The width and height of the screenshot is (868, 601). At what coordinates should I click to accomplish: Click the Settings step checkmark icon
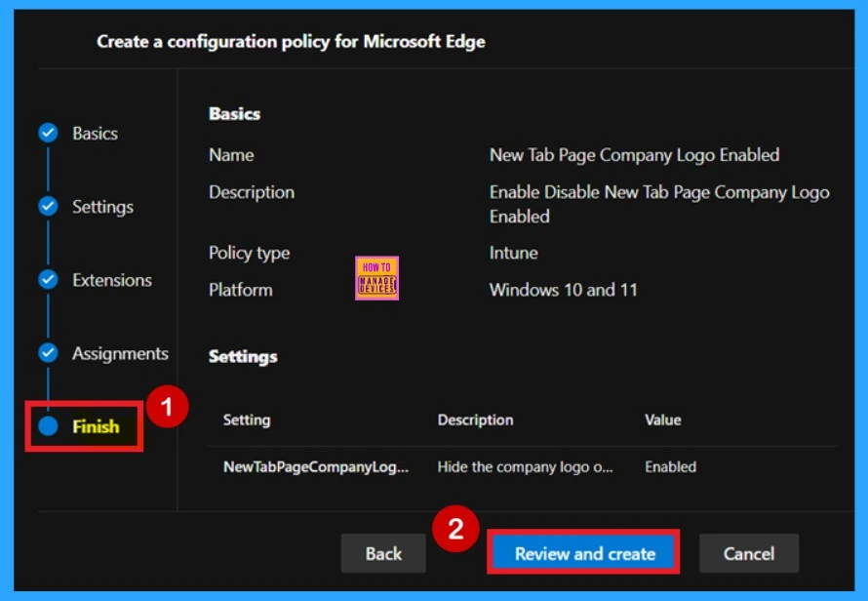48,206
